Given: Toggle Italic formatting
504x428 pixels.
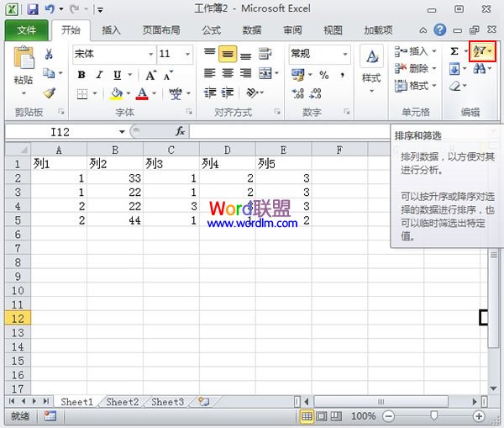Looking at the screenshot, I should [99, 76].
